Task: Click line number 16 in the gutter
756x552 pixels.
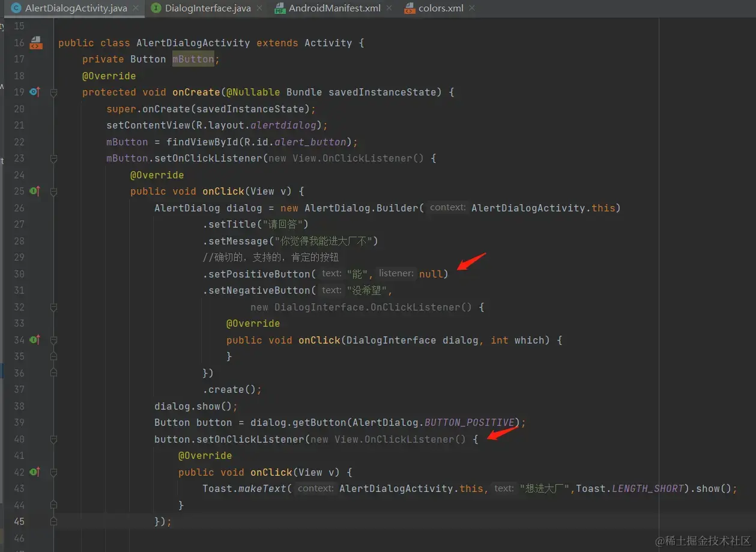Action: 19,43
